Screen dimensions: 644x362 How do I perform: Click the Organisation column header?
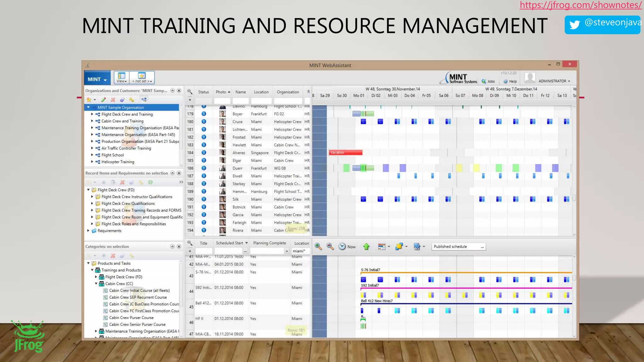288,92
